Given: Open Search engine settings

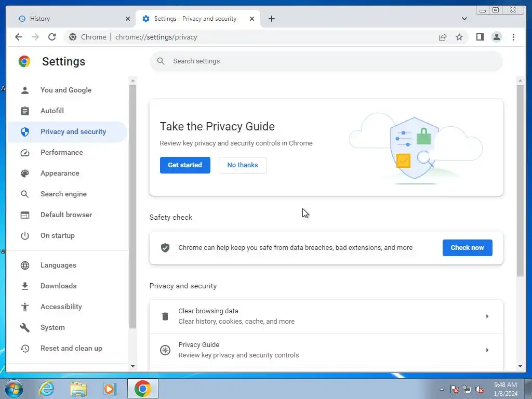Looking at the screenshot, I should tap(64, 194).
